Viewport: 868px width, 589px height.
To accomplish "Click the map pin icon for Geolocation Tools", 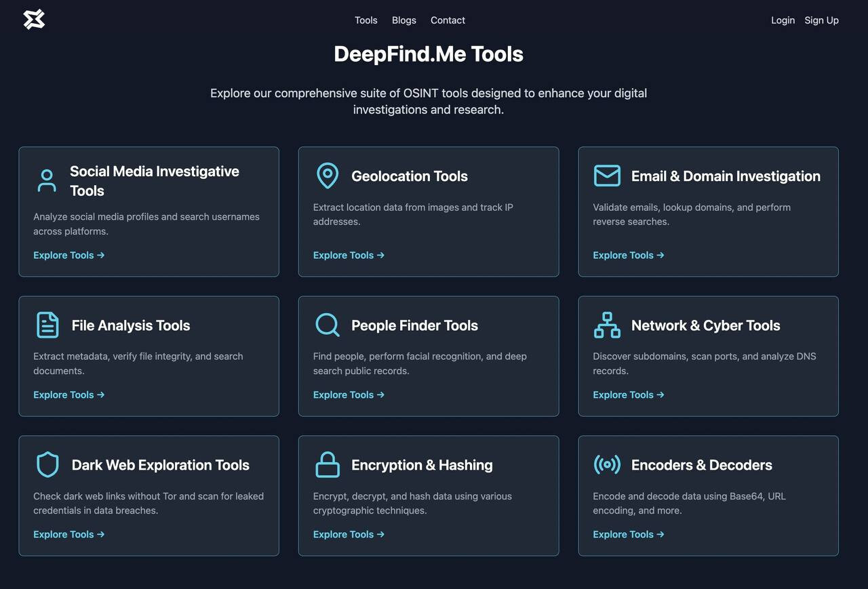I will [x=328, y=176].
